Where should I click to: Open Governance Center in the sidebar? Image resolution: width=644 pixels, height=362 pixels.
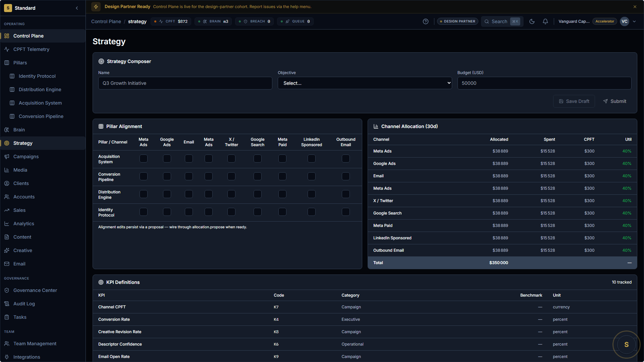click(43, 290)
